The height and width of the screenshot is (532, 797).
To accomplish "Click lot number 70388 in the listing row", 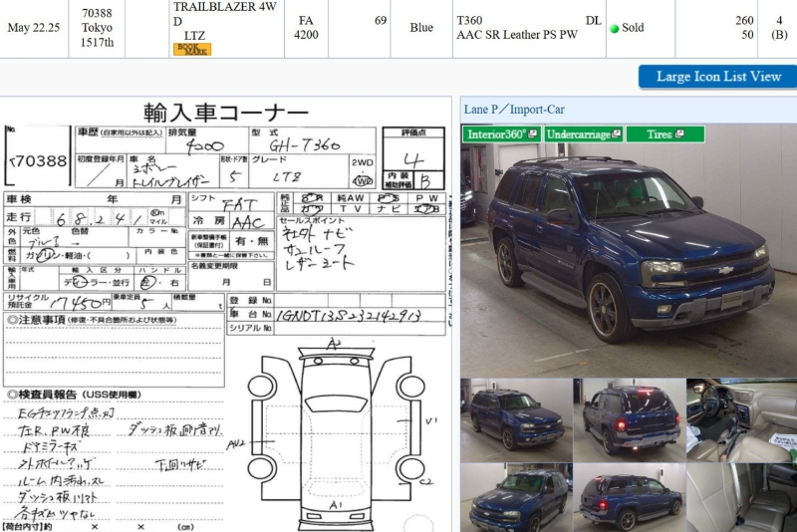I will [x=97, y=12].
